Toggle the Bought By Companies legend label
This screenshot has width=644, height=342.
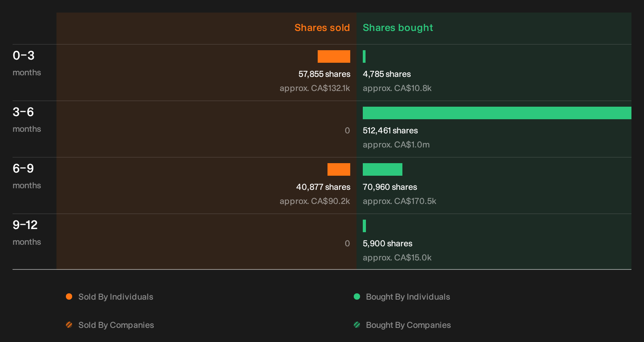(x=408, y=325)
